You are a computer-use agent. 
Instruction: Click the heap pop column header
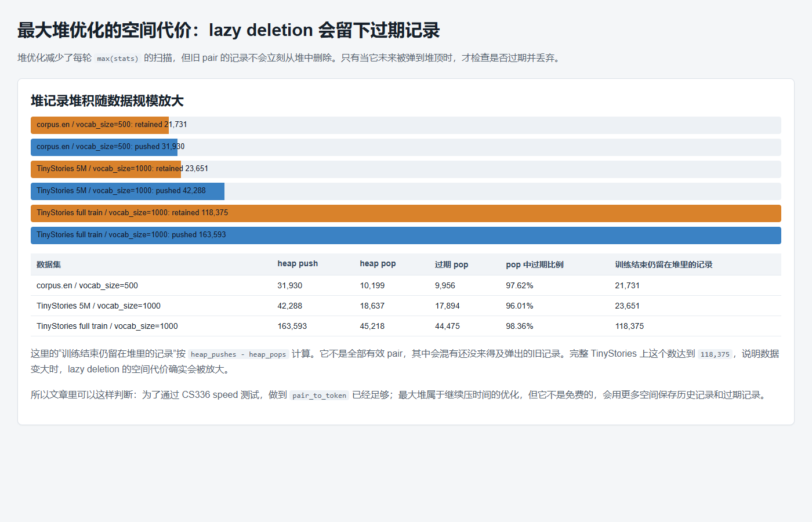coord(378,264)
